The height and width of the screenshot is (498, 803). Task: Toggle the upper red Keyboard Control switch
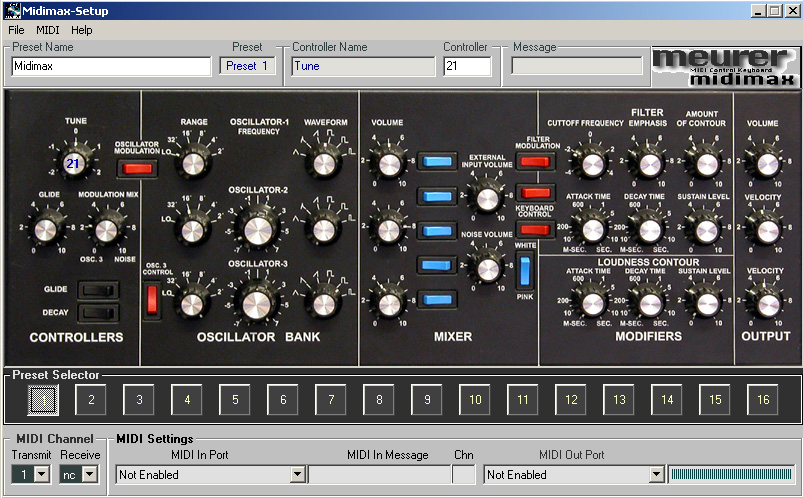pyautogui.click(x=535, y=193)
